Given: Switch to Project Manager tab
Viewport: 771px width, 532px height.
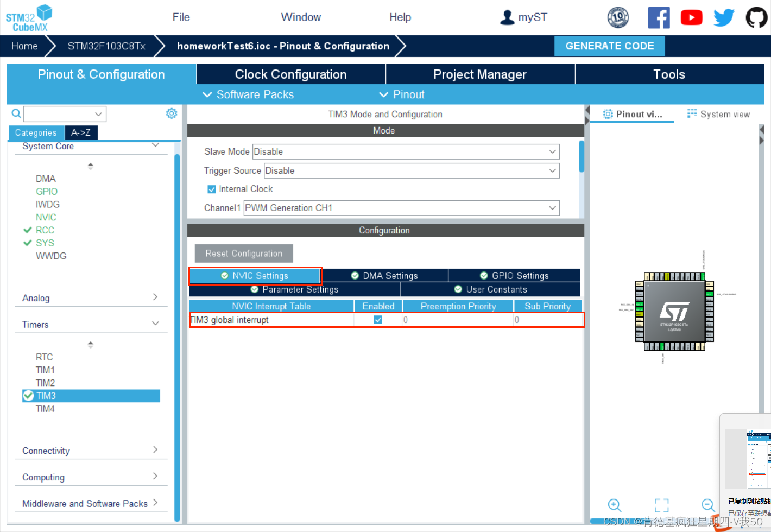Looking at the screenshot, I should [x=480, y=74].
